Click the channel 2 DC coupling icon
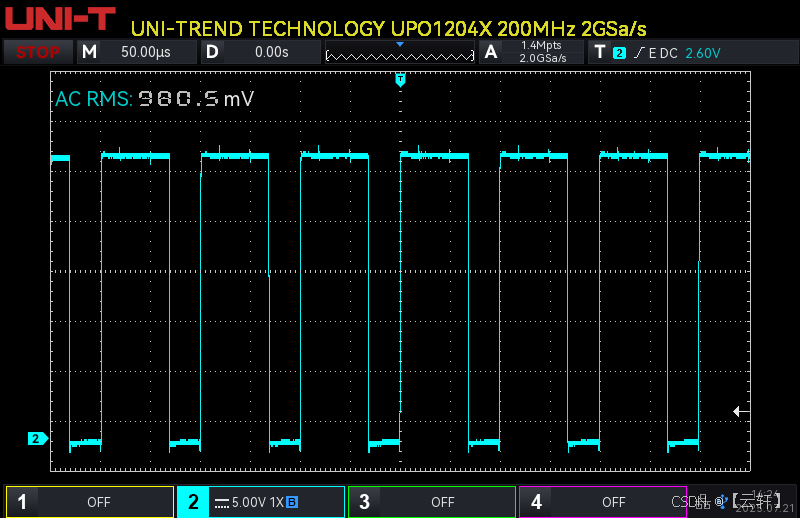The image size is (800, 518). (x=221, y=503)
